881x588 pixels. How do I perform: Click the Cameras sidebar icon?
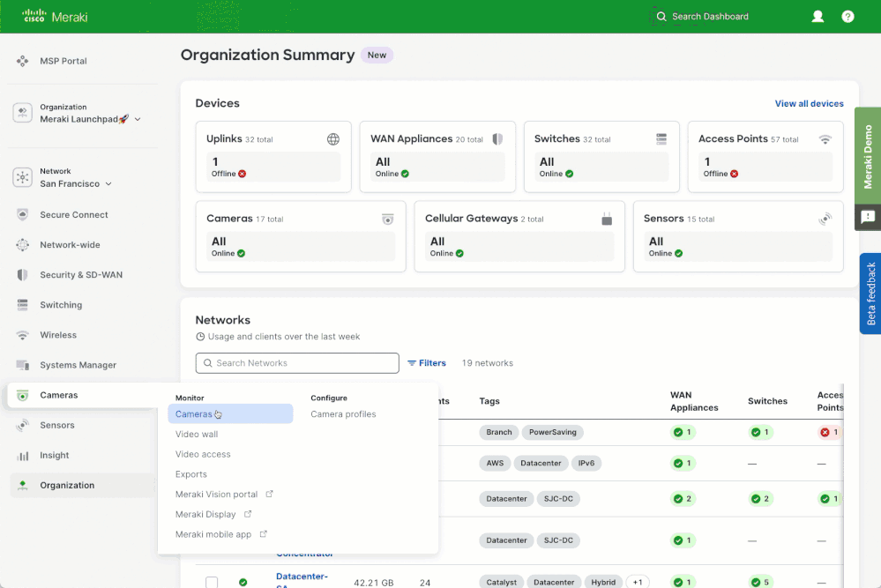(22, 395)
